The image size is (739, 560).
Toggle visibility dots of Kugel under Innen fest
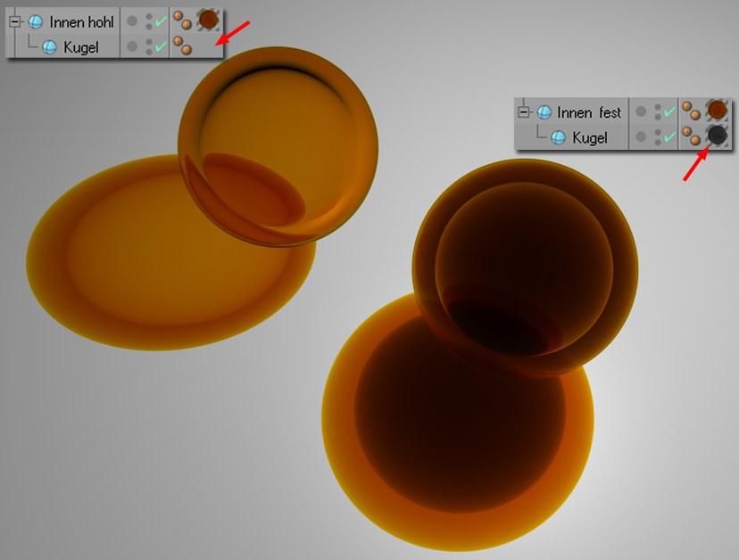657,136
